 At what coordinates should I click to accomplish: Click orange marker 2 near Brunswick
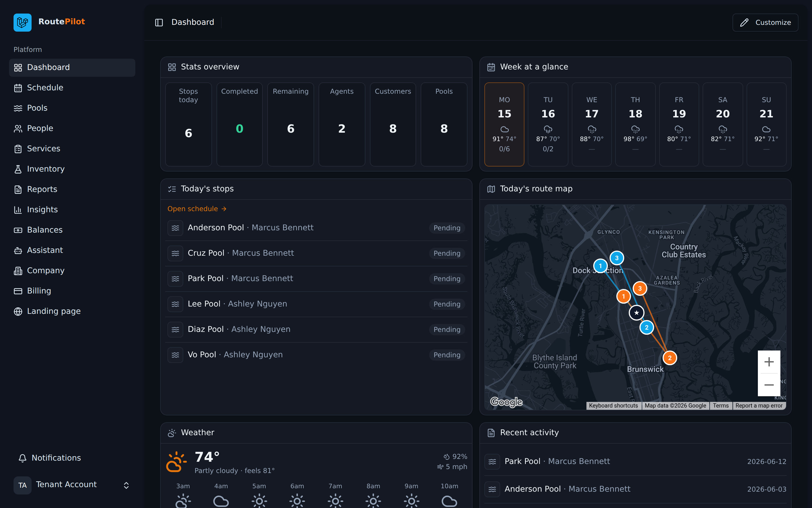(x=670, y=358)
